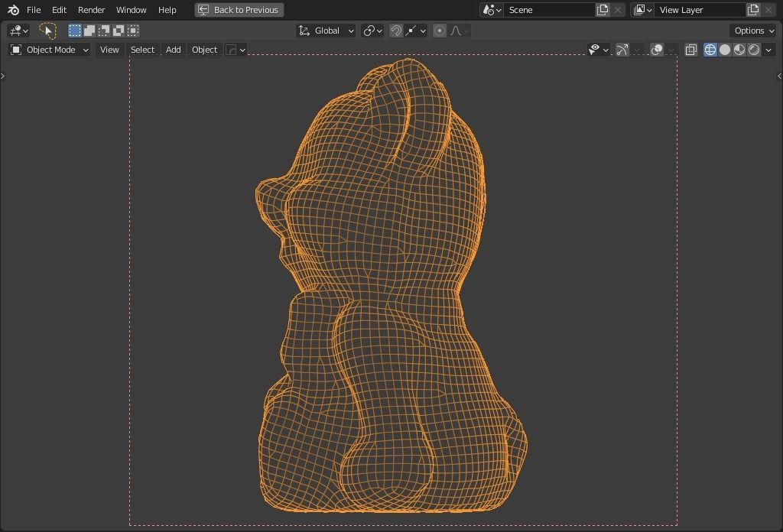Open the shading options dropdown arrow

click(768, 50)
